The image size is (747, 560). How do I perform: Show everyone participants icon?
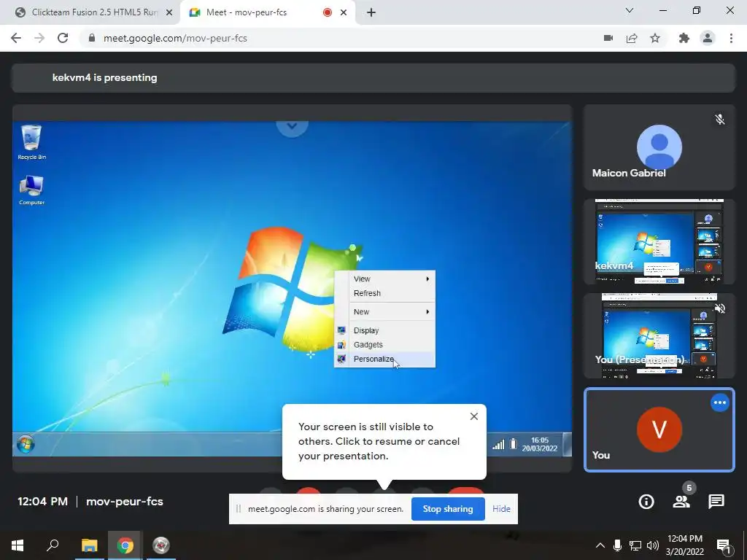pos(681,502)
